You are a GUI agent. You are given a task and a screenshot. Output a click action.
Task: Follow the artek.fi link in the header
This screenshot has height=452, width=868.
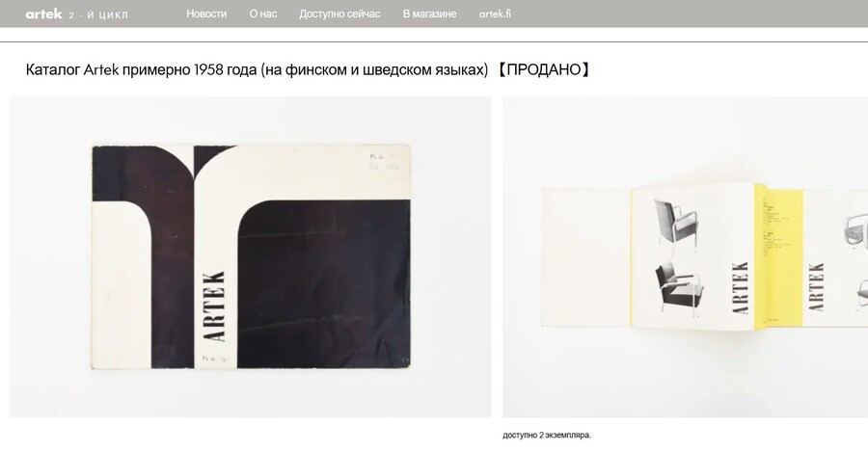[495, 13]
